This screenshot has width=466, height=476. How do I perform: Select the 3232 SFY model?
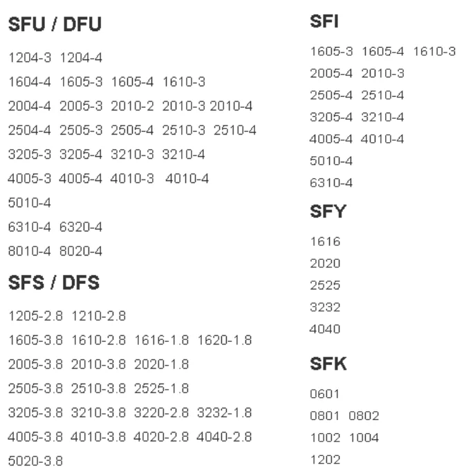325,307
